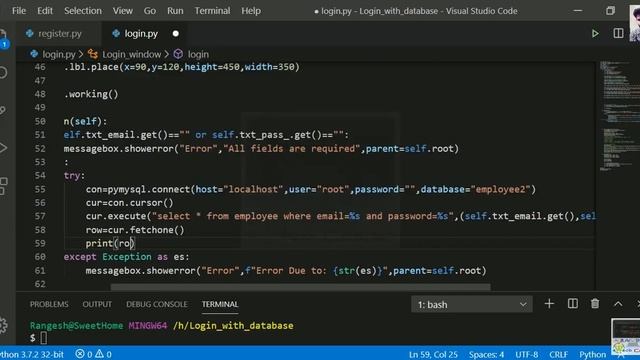Click Spaces: 4 indentation setting

click(486, 354)
